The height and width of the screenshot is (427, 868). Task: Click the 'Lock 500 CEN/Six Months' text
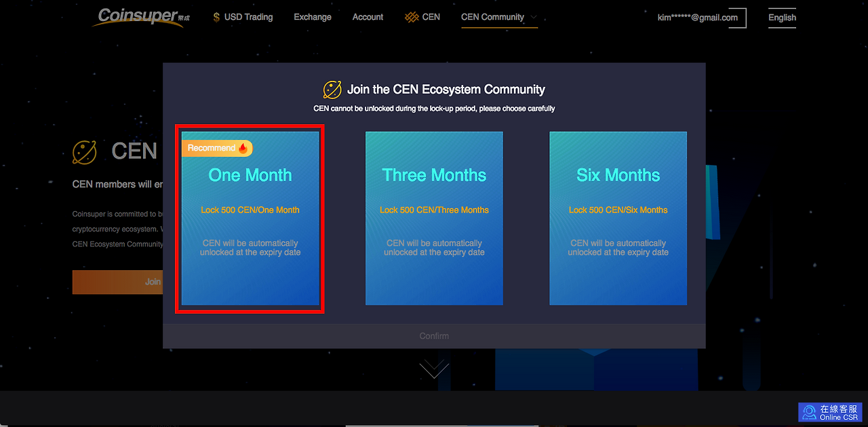[618, 210]
